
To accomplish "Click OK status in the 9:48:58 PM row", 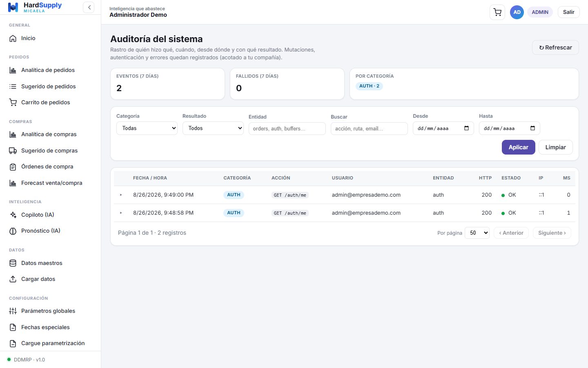I will click(x=509, y=213).
